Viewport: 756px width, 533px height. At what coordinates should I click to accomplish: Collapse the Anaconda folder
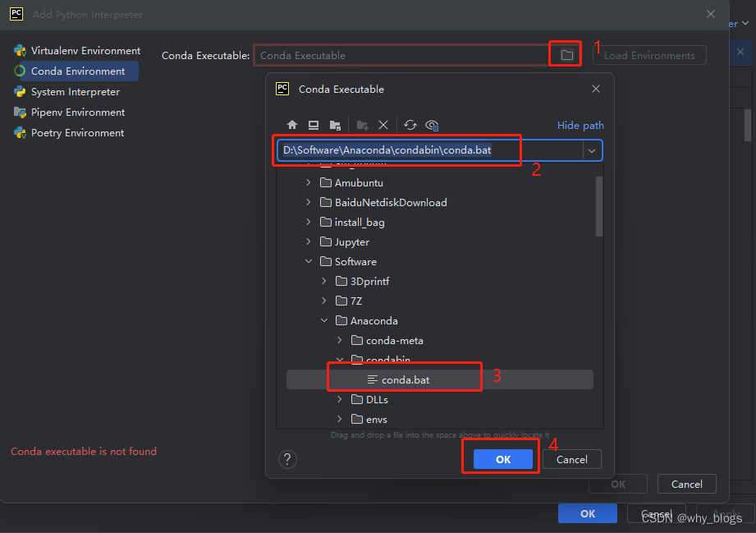(x=324, y=321)
